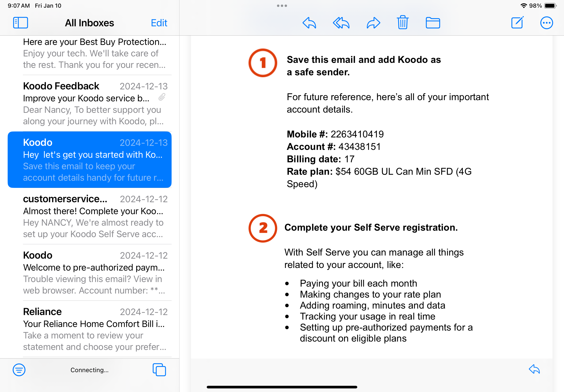Viewport: 564px width, 392px height.
Task: Select the highlighted Koodo get started email
Action: (x=90, y=160)
